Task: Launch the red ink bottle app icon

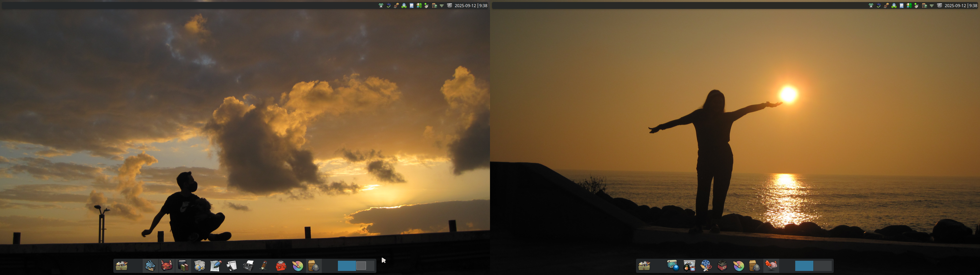Action: 722,266
